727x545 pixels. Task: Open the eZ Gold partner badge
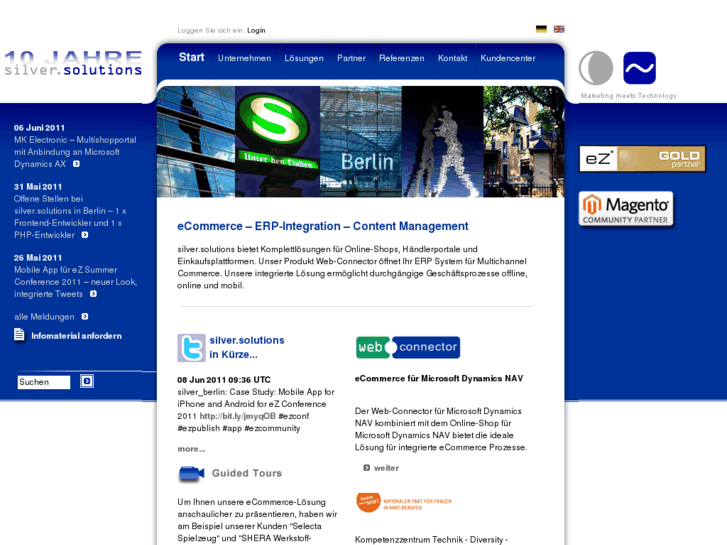[x=642, y=159]
